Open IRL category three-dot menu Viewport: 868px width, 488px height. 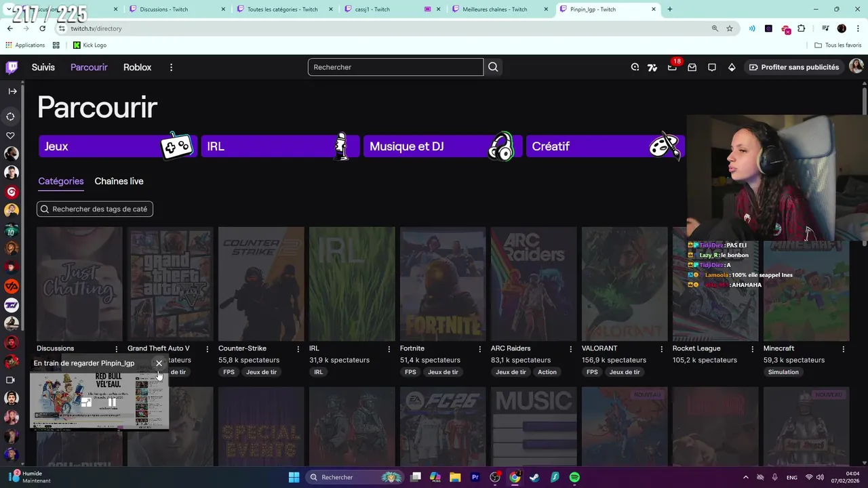pyautogui.click(x=389, y=349)
